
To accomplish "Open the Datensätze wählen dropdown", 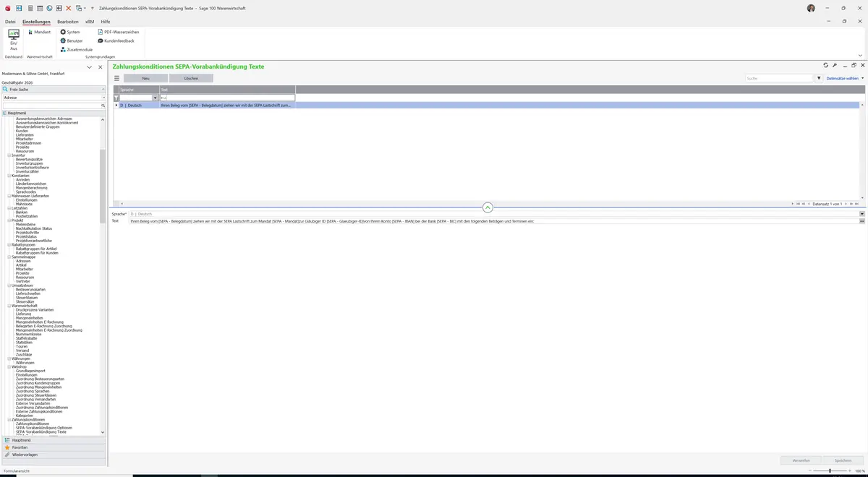I will [845, 78].
